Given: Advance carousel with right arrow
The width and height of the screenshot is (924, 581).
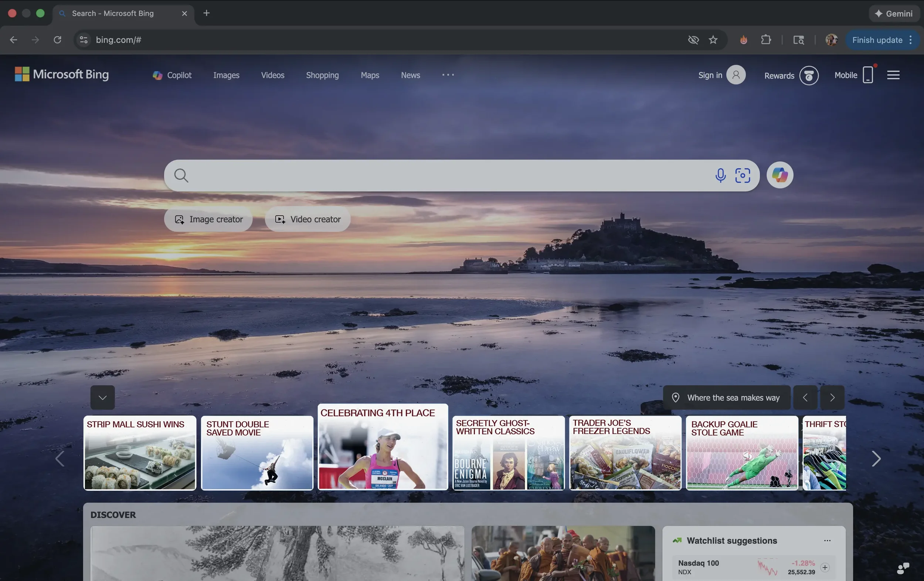Looking at the screenshot, I should pyautogui.click(x=876, y=459).
